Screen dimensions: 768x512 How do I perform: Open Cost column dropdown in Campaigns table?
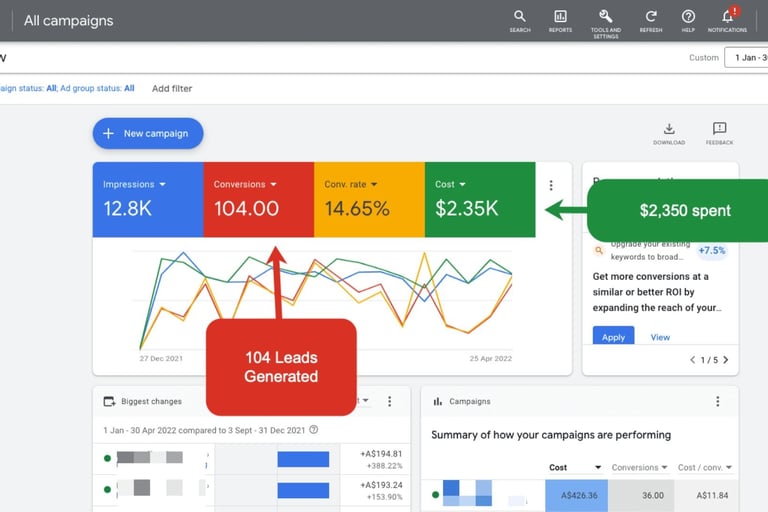point(598,467)
